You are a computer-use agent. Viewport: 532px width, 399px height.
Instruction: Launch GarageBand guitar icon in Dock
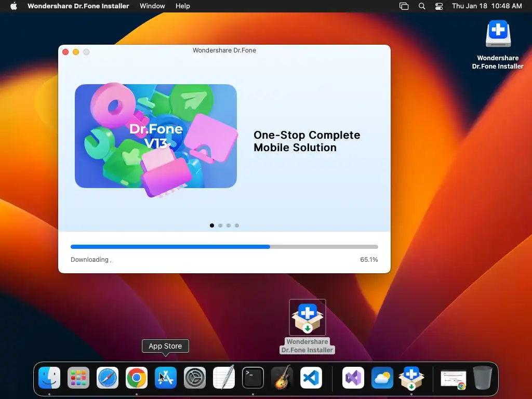click(282, 377)
